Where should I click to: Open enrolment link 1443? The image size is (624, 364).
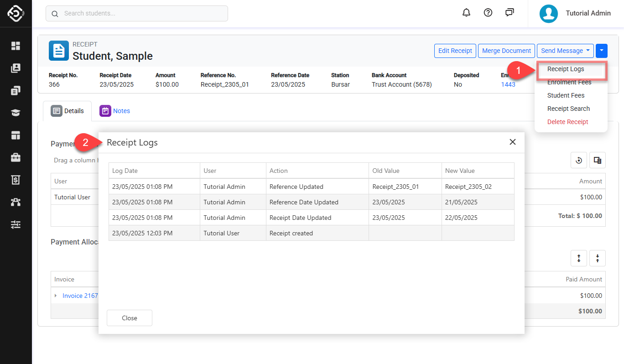(x=508, y=84)
